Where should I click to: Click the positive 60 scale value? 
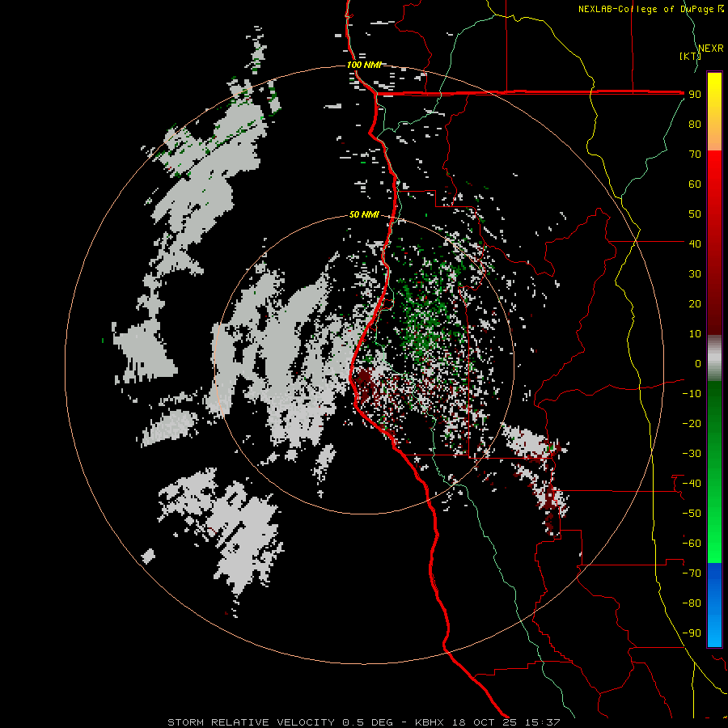[x=695, y=184]
